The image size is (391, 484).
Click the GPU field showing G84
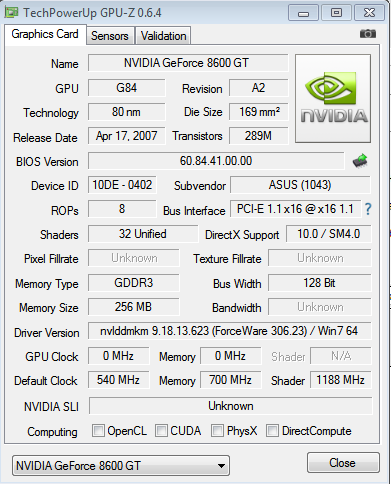(x=127, y=88)
